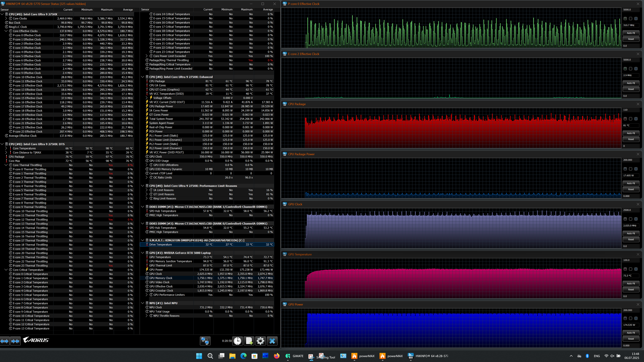Expand the OC Ratio Limits entry
Screen dimensions: 644x362
coord(147,178)
